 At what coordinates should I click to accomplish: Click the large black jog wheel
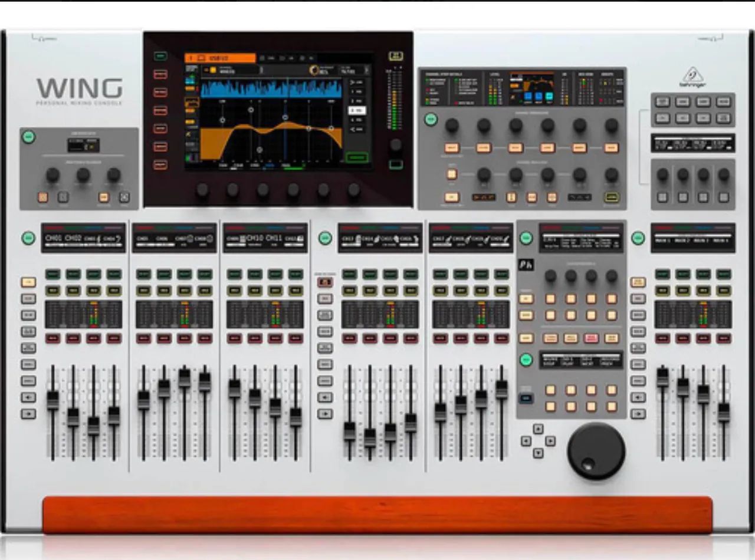tap(596, 451)
